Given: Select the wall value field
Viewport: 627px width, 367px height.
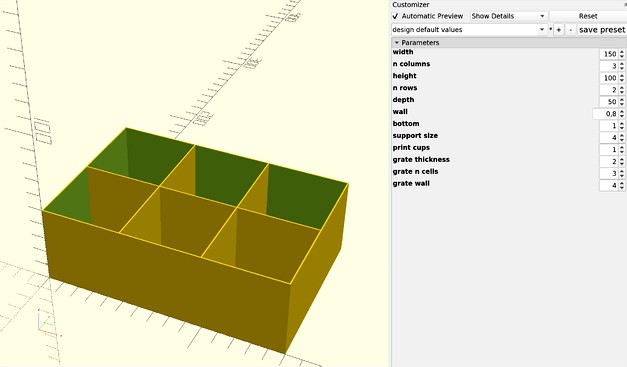Looking at the screenshot, I should (x=605, y=114).
